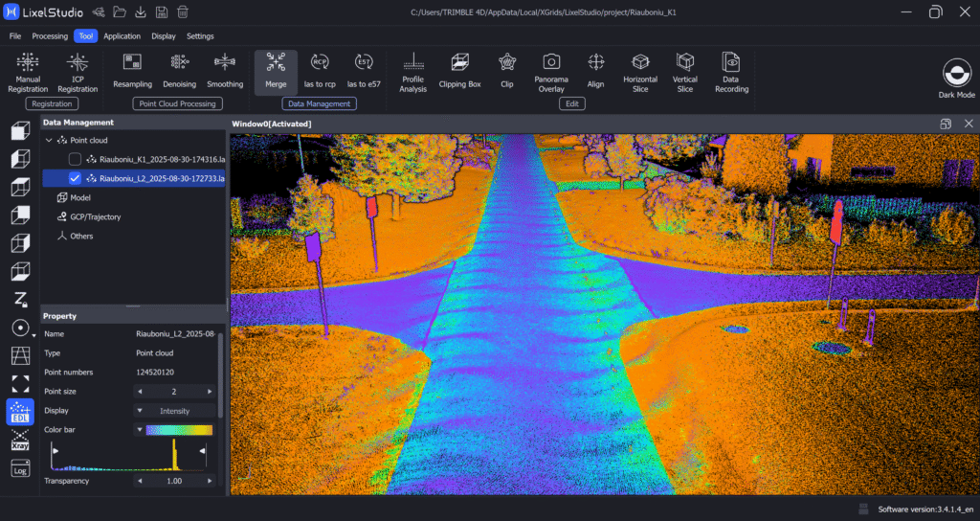The width and height of the screenshot is (980, 521).
Task: Toggle the EDL rendering icon
Action: pyautogui.click(x=20, y=411)
